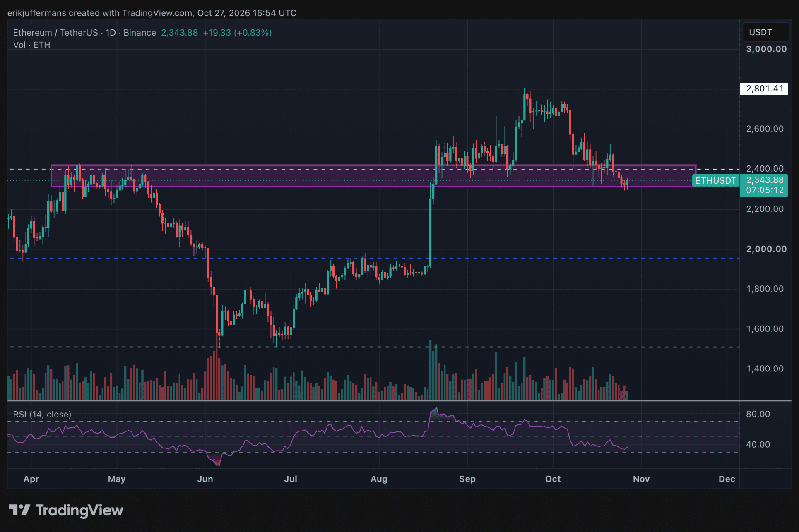
Task: Click the Vol · ETH indicator label
Action: click(x=31, y=45)
